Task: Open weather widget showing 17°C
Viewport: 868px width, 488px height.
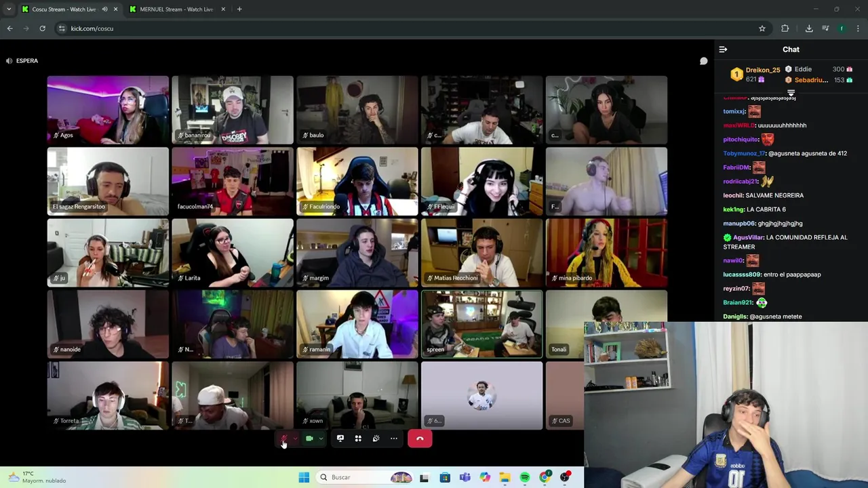Action: click(37, 477)
